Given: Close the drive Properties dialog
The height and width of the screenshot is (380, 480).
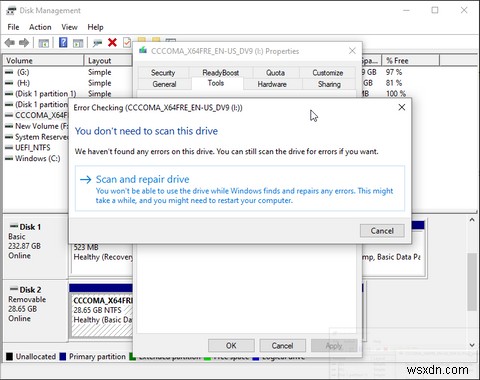Looking at the screenshot, I should pyautogui.click(x=352, y=51).
